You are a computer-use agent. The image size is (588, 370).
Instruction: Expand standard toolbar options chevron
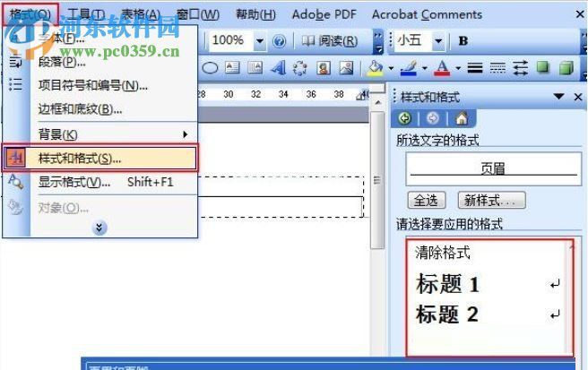(x=378, y=41)
